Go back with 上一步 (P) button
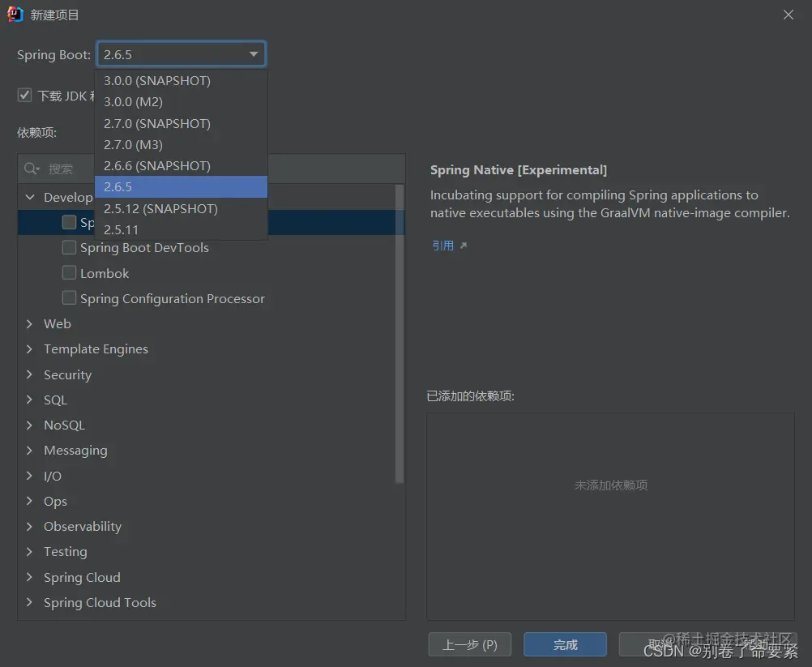Screen dimensions: 812x667 pyautogui.click(x=470, y=645)
